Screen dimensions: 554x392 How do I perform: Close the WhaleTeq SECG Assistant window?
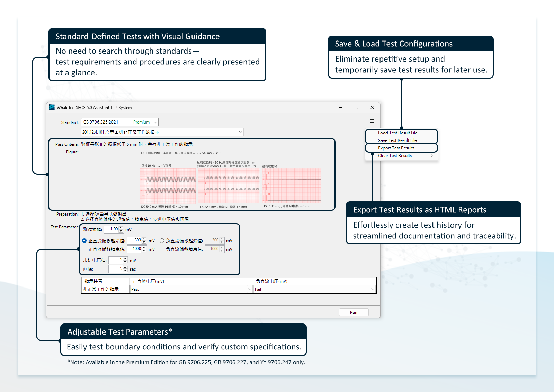[372, 107]
